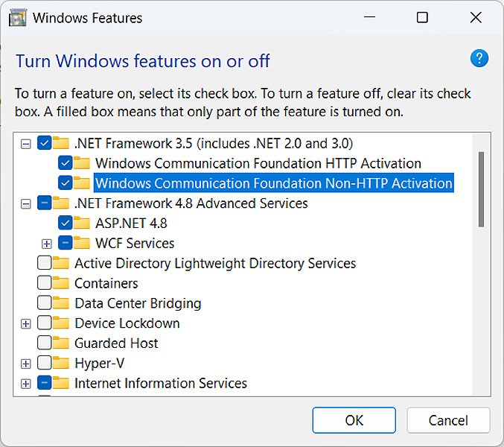
Task: Uncheck the ASP.NET 4.8 checkbox
Action: (x=65, y=223)
